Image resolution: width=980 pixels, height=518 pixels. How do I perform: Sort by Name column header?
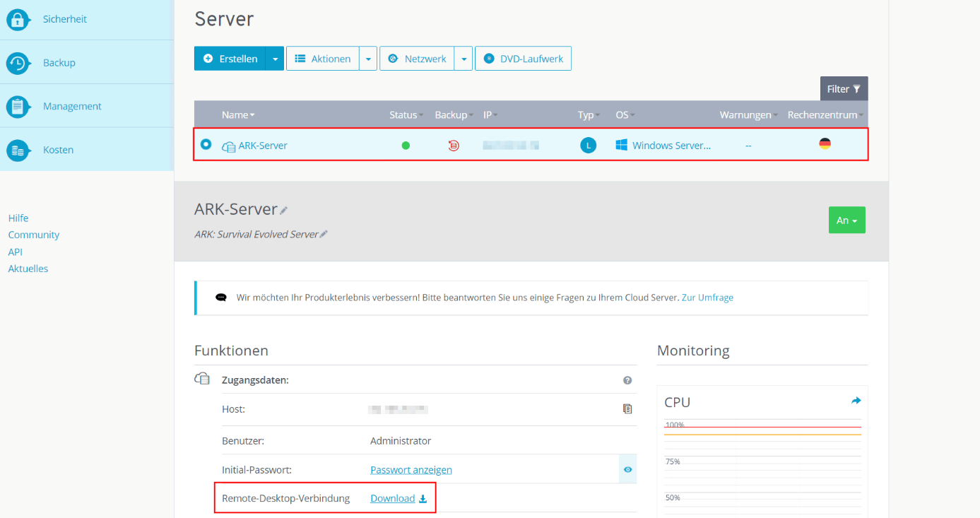[238, 114]
